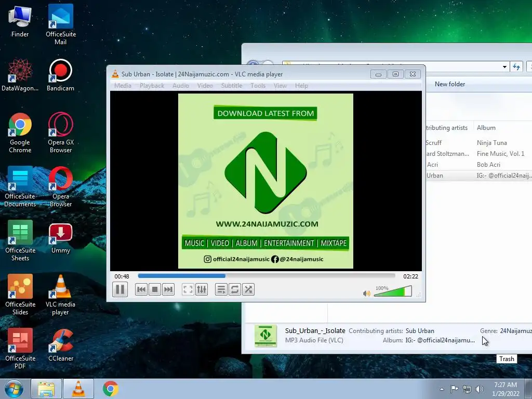Click the total time 02:22
Viewport: 532px width, 399px height.
[x=410, y=276]
